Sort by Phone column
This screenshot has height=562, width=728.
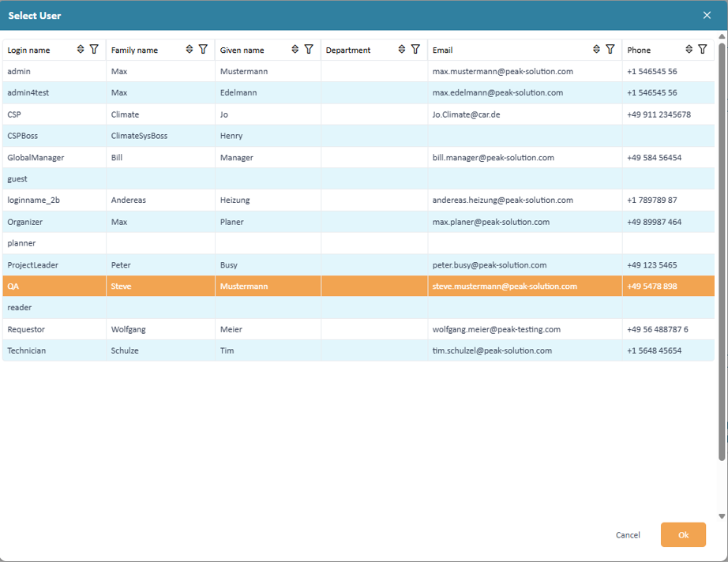[x=689, y=49]
